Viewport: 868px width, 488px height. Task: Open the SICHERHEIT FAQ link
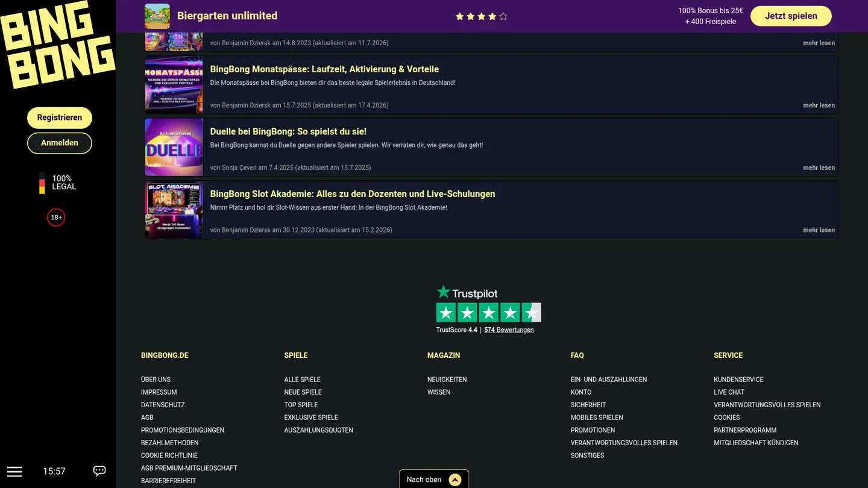click(x=588, y=405)
